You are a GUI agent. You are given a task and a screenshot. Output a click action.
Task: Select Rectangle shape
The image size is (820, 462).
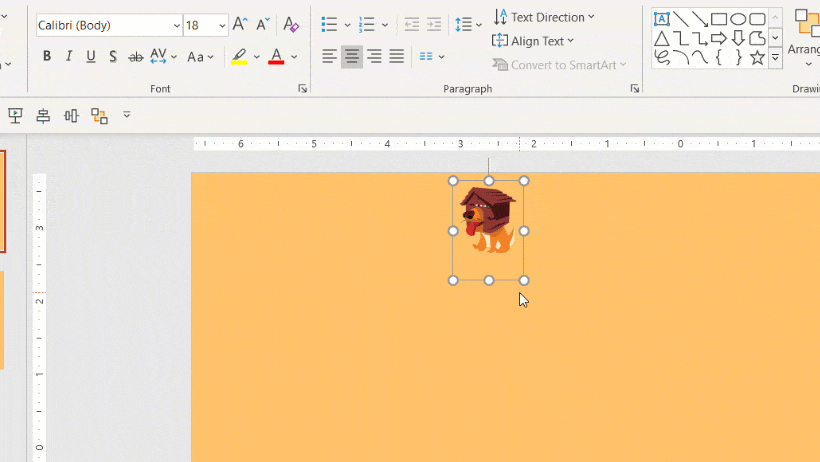[x=719, y=19]
